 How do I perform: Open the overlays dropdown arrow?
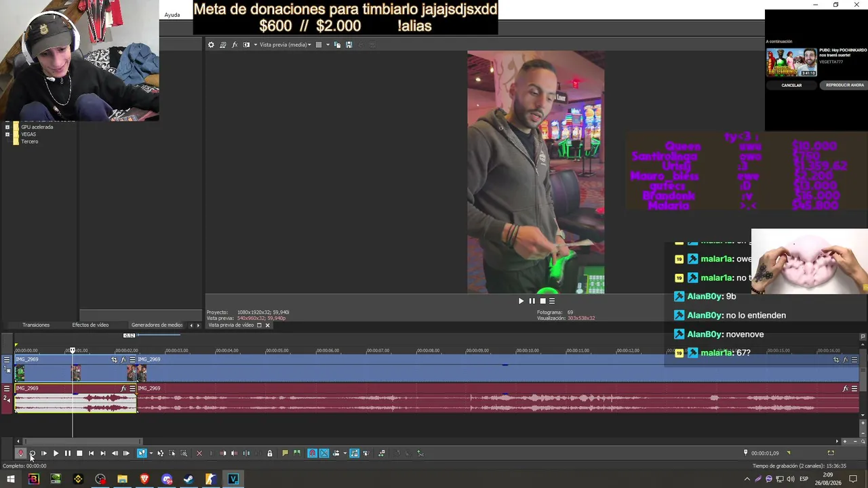328,45
